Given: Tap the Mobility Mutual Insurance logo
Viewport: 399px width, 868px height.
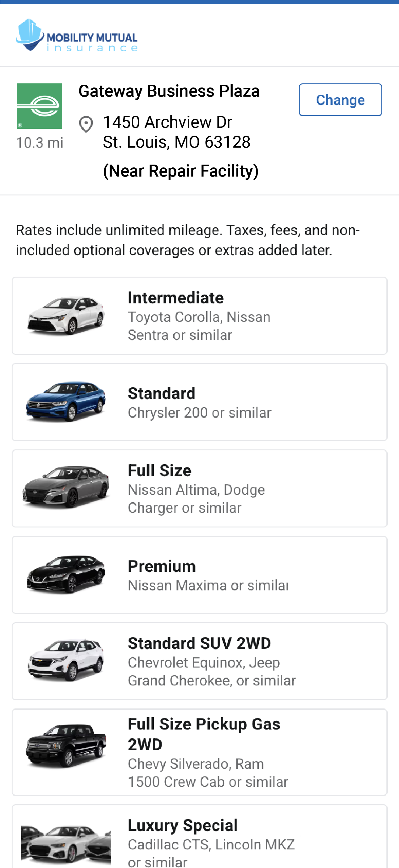Looking at the screenshot, I should pos(76,35).
